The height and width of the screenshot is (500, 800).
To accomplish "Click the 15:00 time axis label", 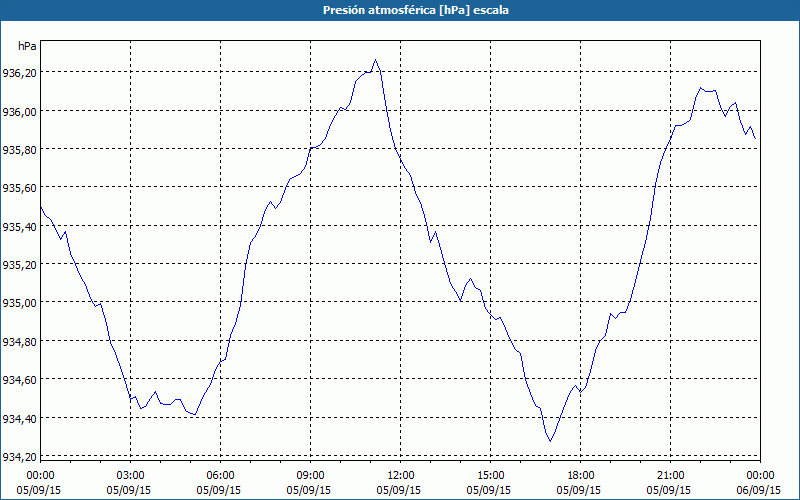I will click(x=491, y=476).
